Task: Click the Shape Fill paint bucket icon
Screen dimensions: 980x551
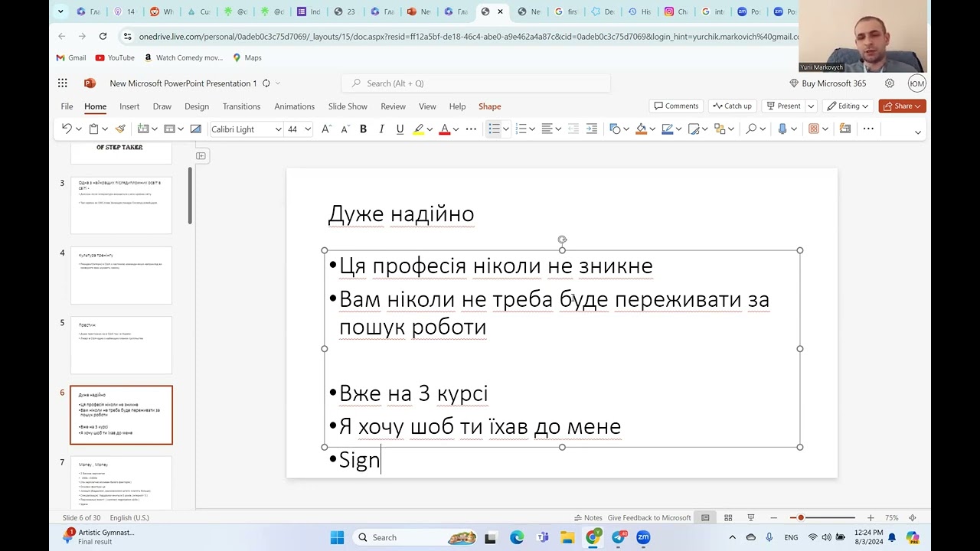Action: tap(641, 129)
